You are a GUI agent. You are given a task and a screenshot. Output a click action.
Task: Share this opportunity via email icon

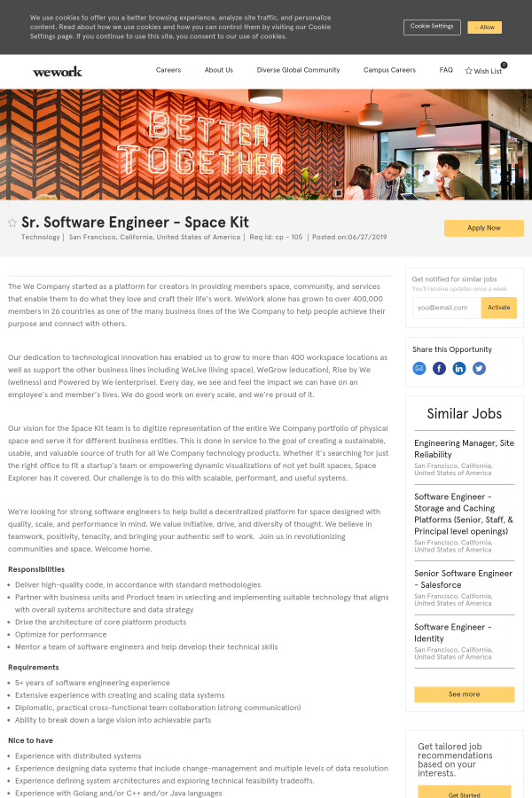click(x=419, y=368)
